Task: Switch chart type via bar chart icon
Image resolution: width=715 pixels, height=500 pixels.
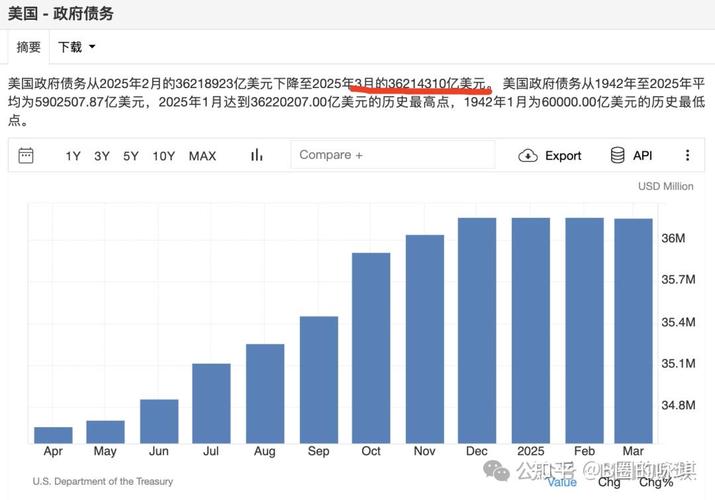Action: point(257,155)
